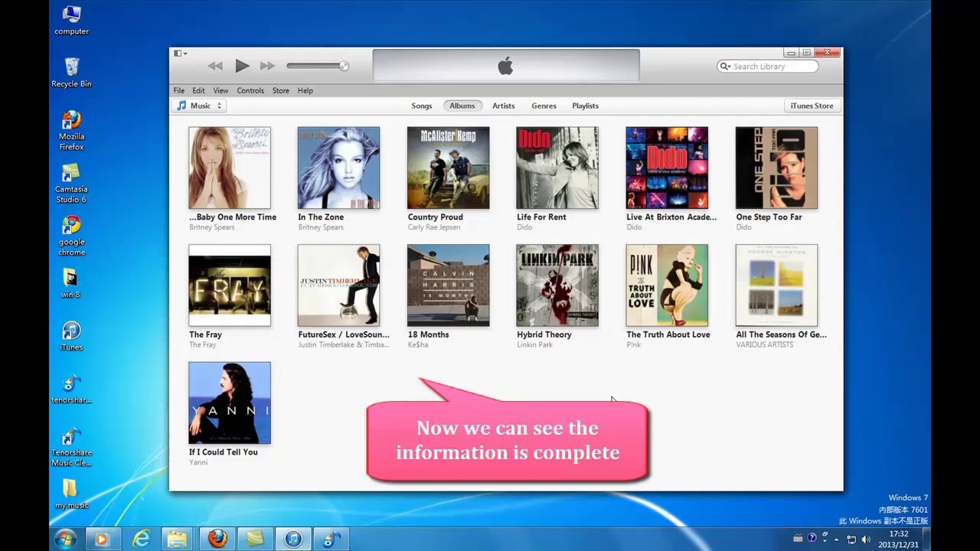The height and width of the screenshot is (551, 980).
Task: Open Windows Explorer folder taskbar icon
Action: click(x=177, y=539)
